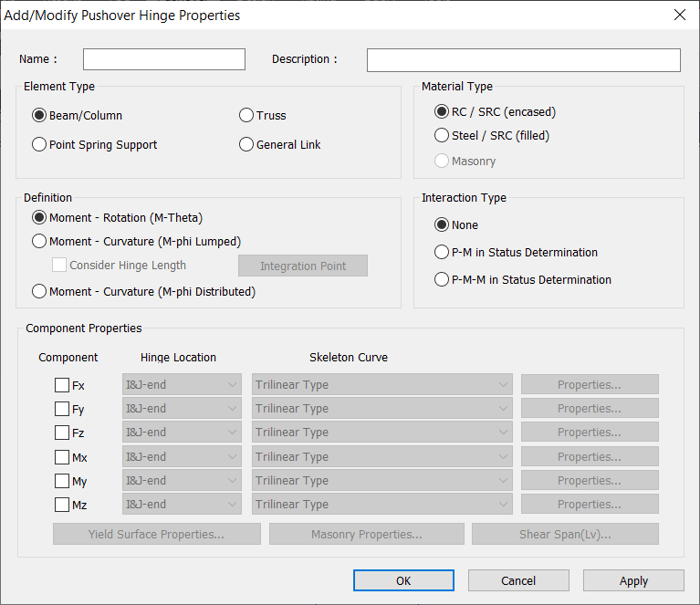Enable the Fx component checkbox
The width and height of the screenshot is (700, 605).
pyautogui.click(x=62, y=385)
